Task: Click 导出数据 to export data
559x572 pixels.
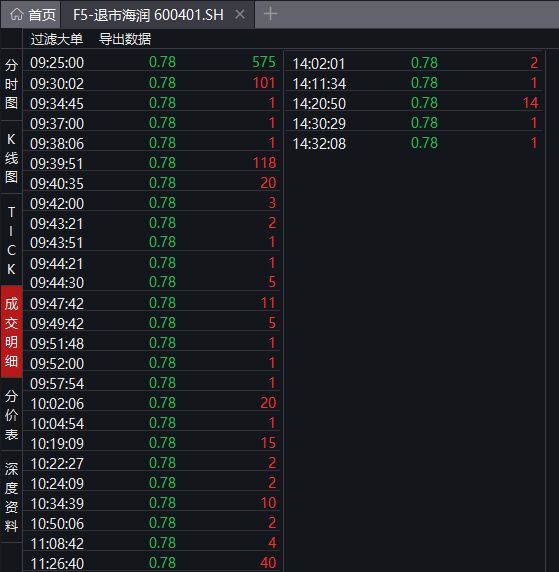Action: pyautogui.click(x=125, y=39)
